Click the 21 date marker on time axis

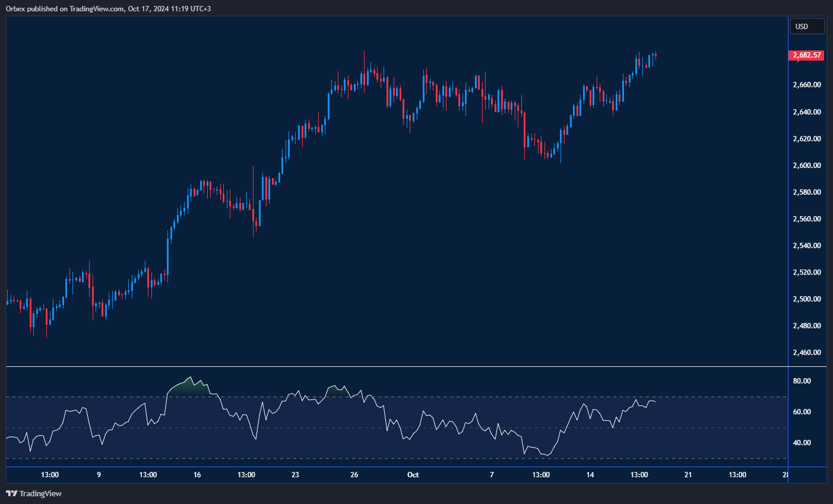pyautogui.click(x=688, y=475)
